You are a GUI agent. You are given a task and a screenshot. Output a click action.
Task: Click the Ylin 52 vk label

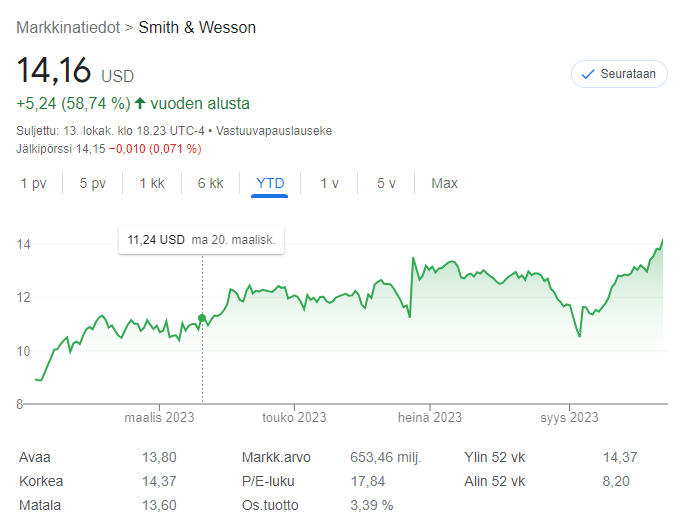coord(494,457)
